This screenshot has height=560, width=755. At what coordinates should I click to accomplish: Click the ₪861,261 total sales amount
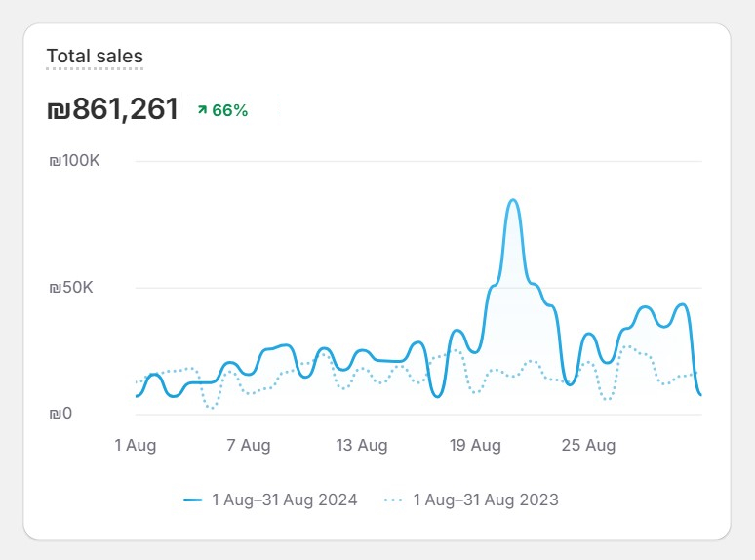pos(113,109)
